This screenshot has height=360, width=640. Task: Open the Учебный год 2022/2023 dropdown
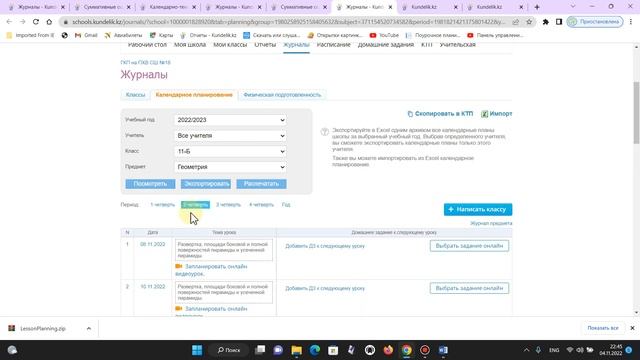click(230, 120)
